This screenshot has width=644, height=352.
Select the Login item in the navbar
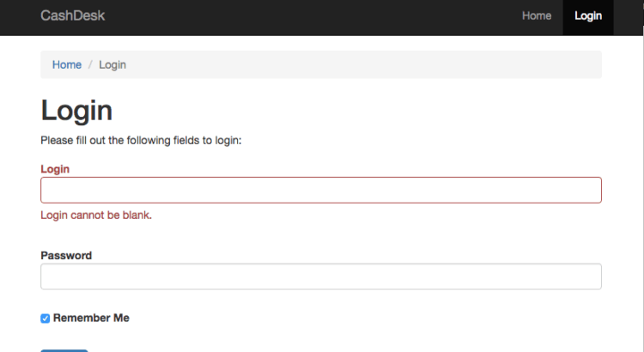tap(588, 15)
